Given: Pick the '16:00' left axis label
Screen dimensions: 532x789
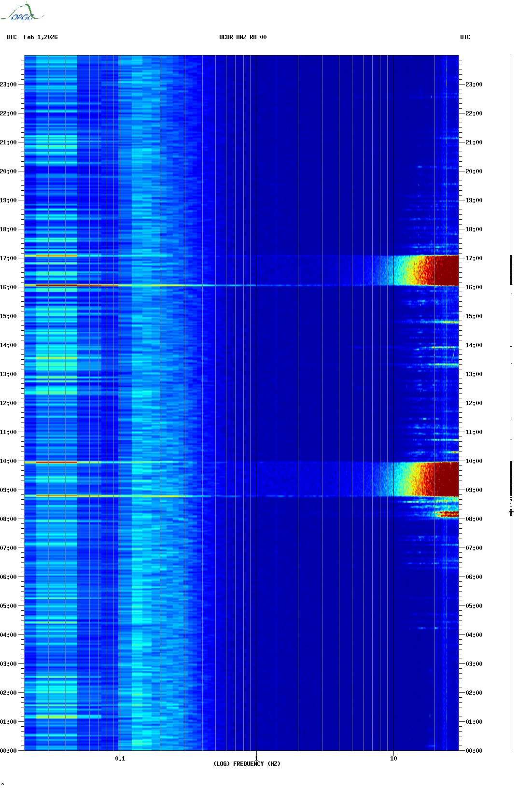Looking at the screenshot, I should 8,287.
